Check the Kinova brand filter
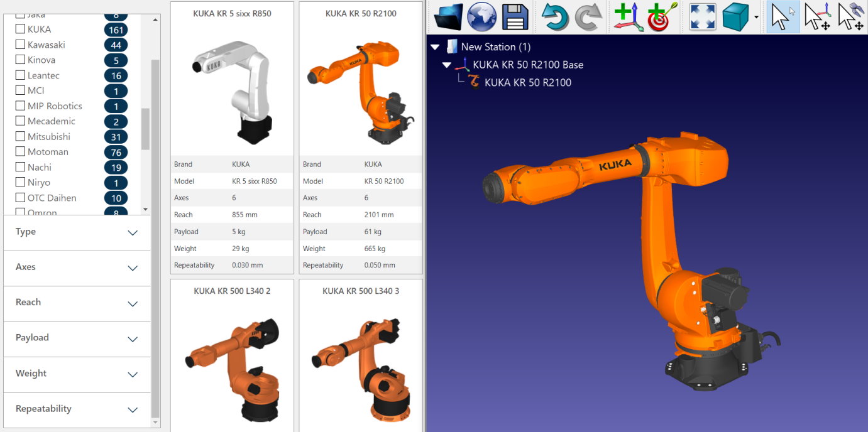868x432 pixels. (20, 60)
